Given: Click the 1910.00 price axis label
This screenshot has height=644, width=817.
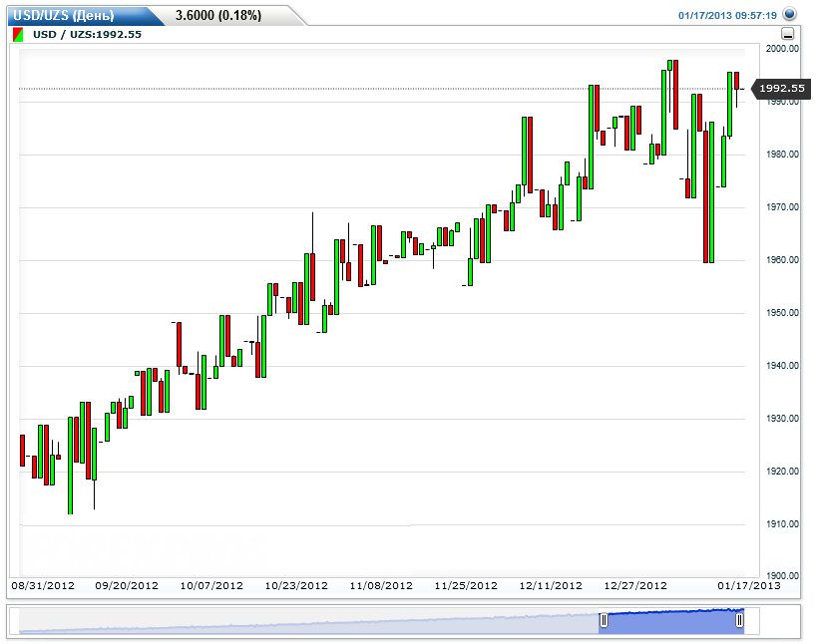Looking at the screenshot, I should coord(782,524).
